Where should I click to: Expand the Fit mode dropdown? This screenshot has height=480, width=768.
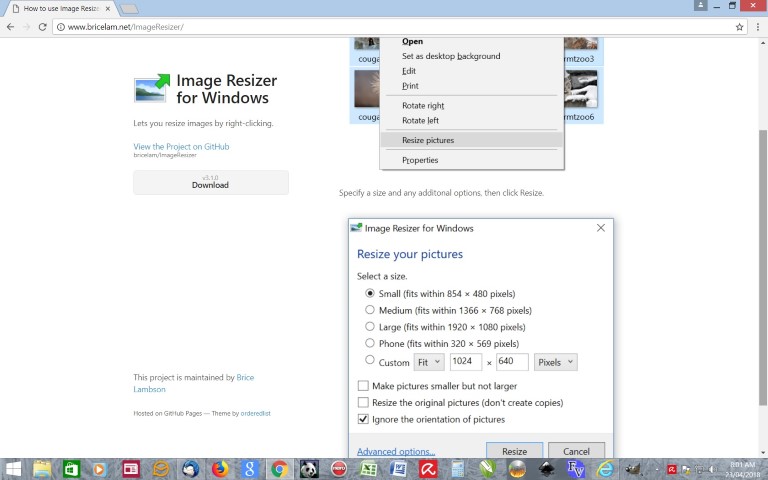pos(429,362)
